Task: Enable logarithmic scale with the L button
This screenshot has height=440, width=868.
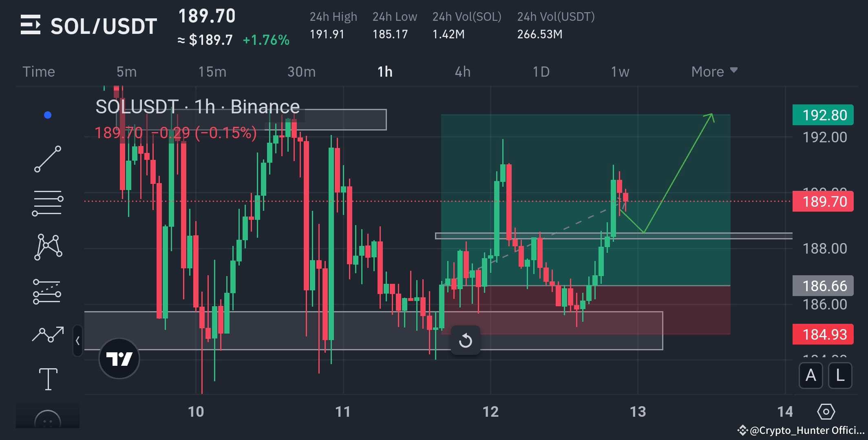Action: (x=840, y=376)
